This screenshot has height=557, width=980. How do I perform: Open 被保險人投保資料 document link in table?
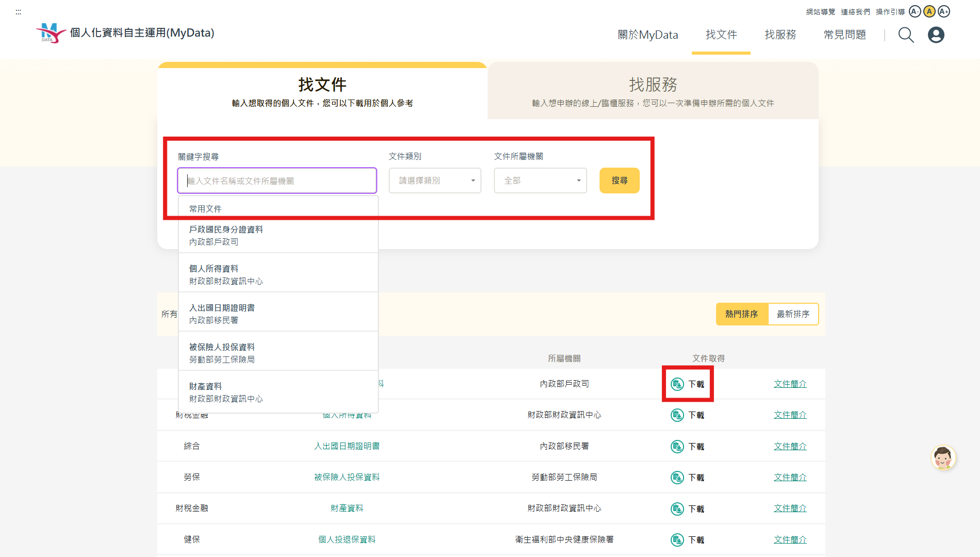pyautogui.click(x=347, y=477)
